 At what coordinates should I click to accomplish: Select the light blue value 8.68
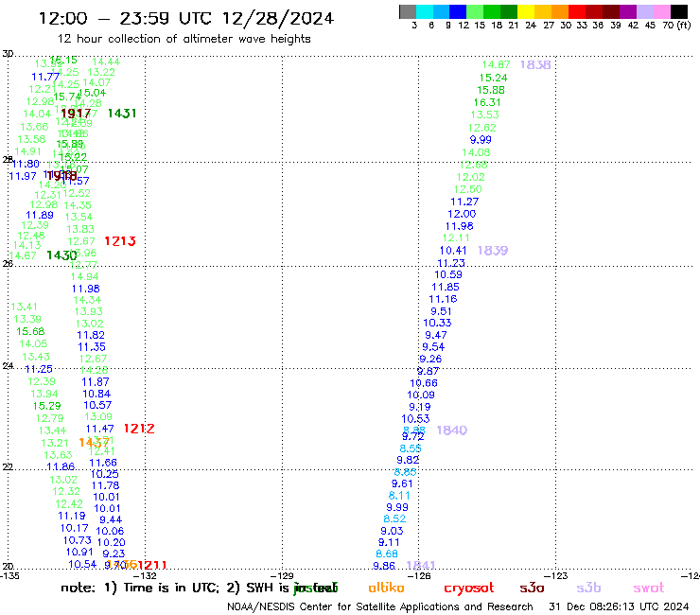coord(387,553)
